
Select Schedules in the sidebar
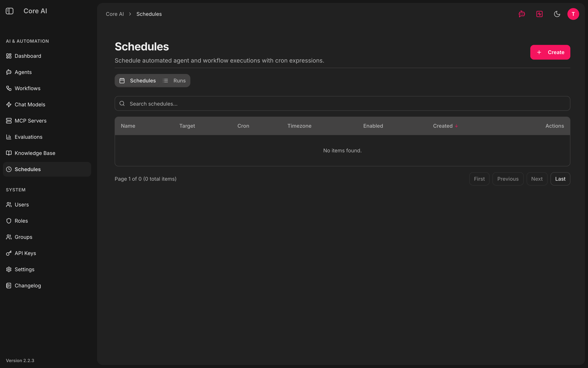[47, 169]
